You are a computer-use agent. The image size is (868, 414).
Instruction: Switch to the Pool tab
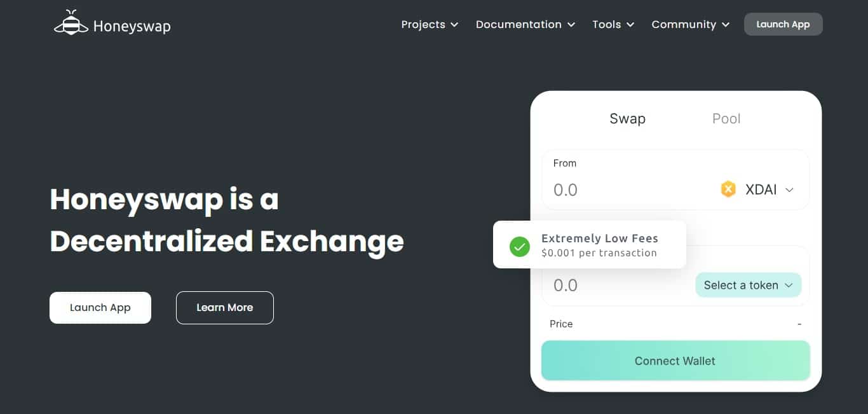tap(726, 118)
